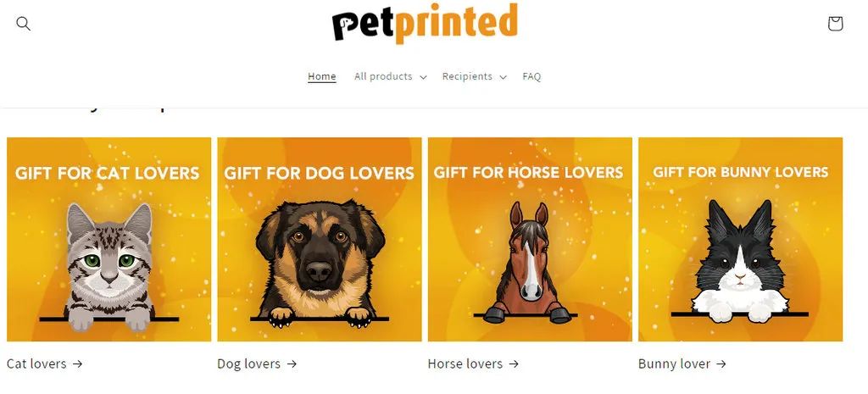The image size is (868, 394).
Task: Click the arrow next to Cat lovers
Action: 77,363
